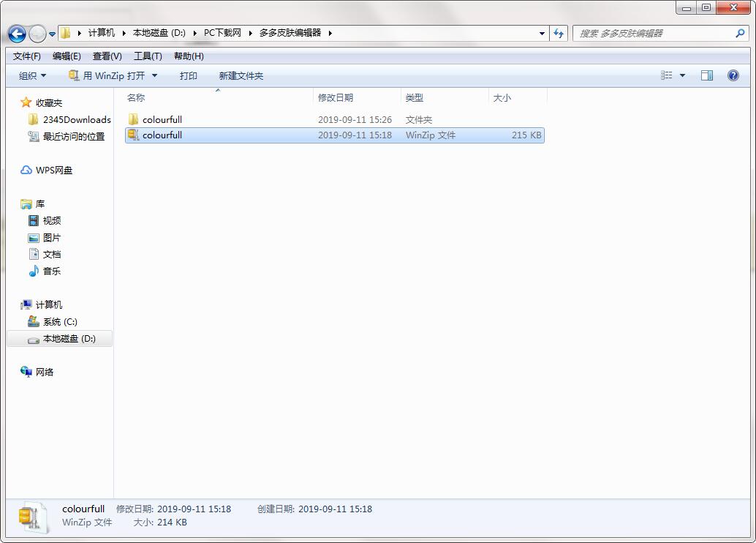This screenshot has width=756, height=543.
Task: Click modified date 2019-09-11 15:18 in details pane
Action: coord(194,509)
